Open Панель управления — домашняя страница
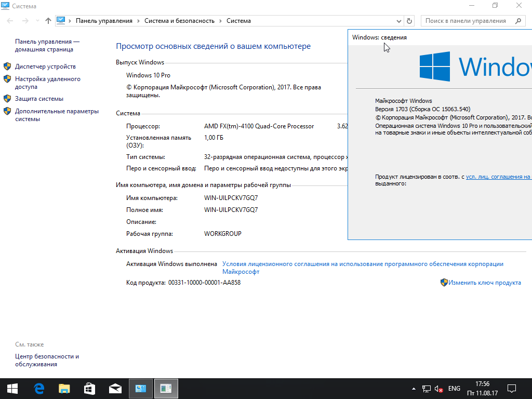This screenshot has height=399, width=532. [x=47, y=46]
